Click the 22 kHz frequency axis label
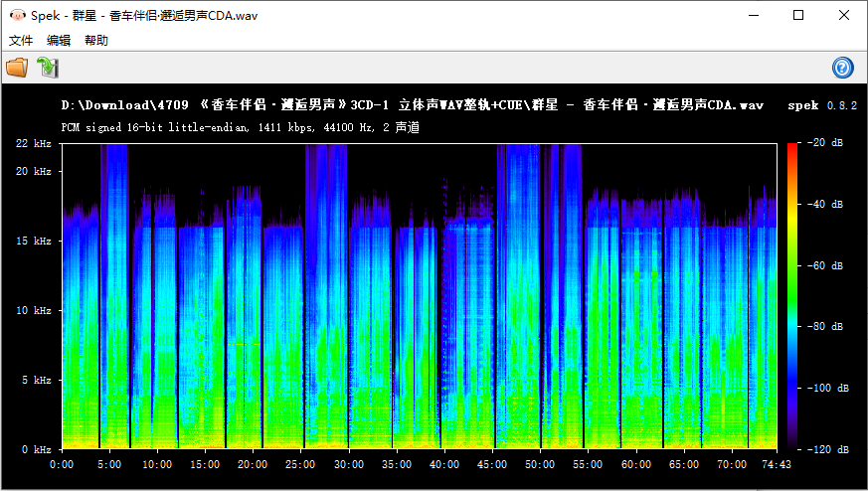 (x=34, y=143)
